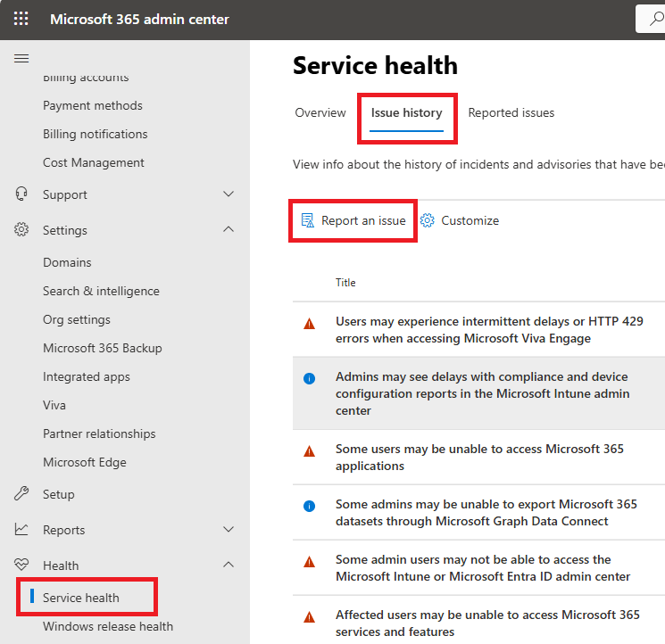Click warning icon for Intune or Entra ID admin center issue
Screen dimensions: 665x644
[309, 562]
